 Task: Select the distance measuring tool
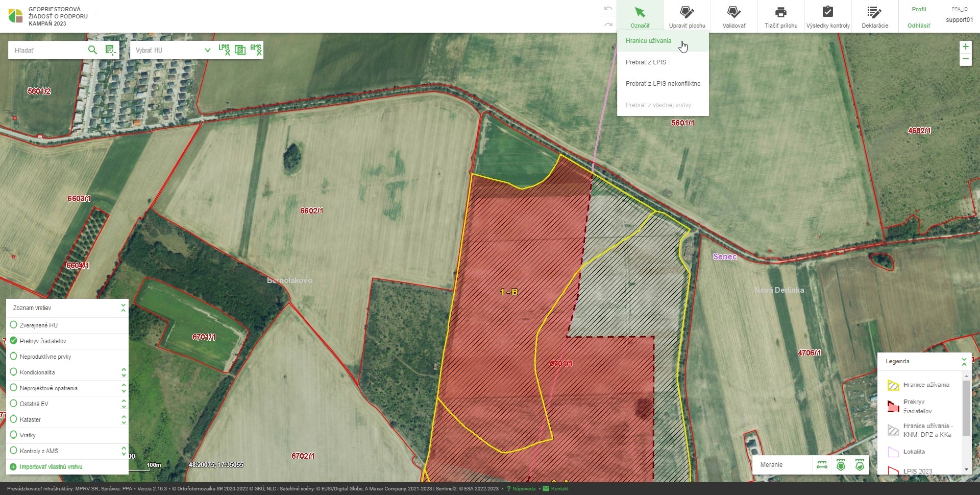(822, 465)
